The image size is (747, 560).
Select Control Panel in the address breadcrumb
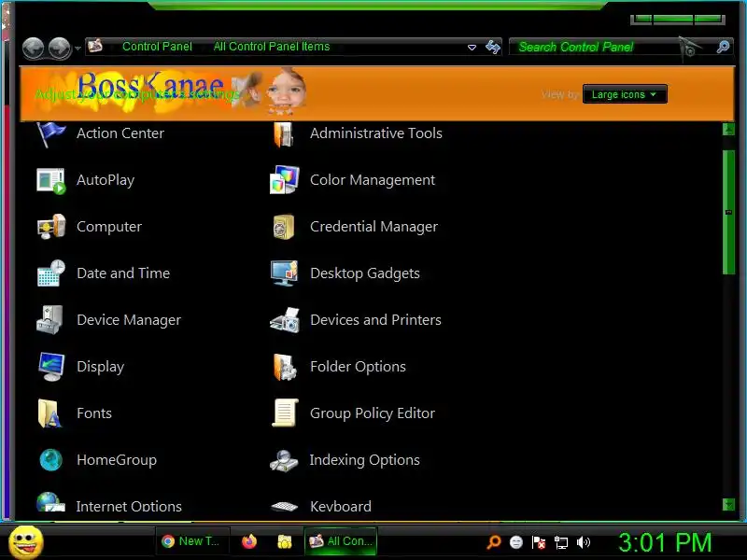click(157, 46)
